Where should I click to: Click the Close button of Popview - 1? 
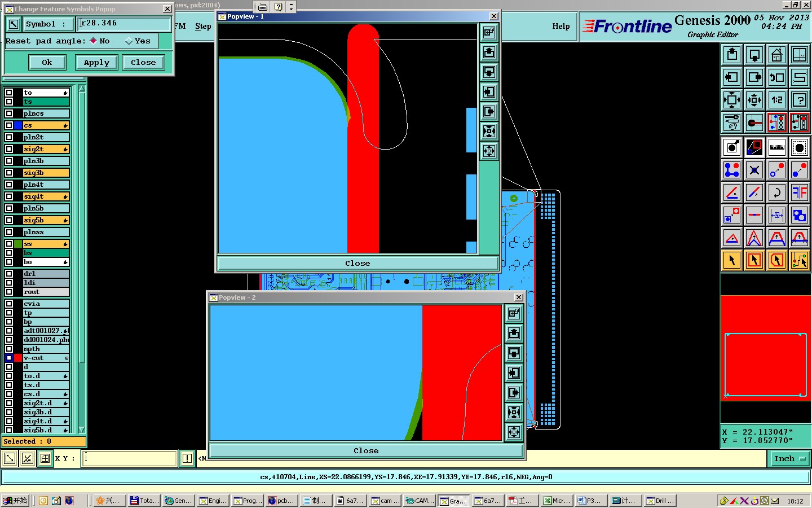coord(358,263)
